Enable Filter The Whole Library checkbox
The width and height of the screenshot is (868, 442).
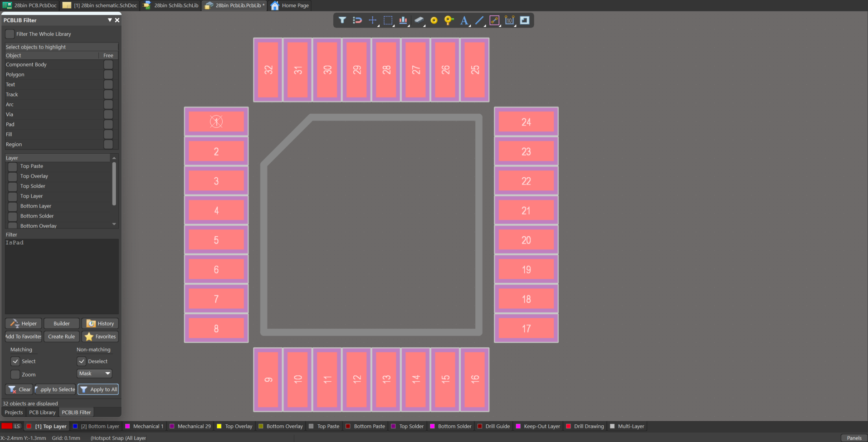pos(10,34)
